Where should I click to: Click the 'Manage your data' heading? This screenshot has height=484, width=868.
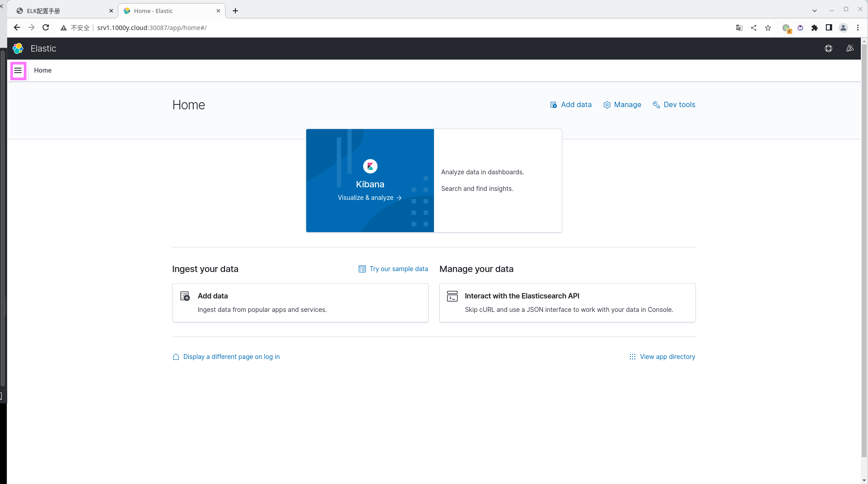point(476,269)
